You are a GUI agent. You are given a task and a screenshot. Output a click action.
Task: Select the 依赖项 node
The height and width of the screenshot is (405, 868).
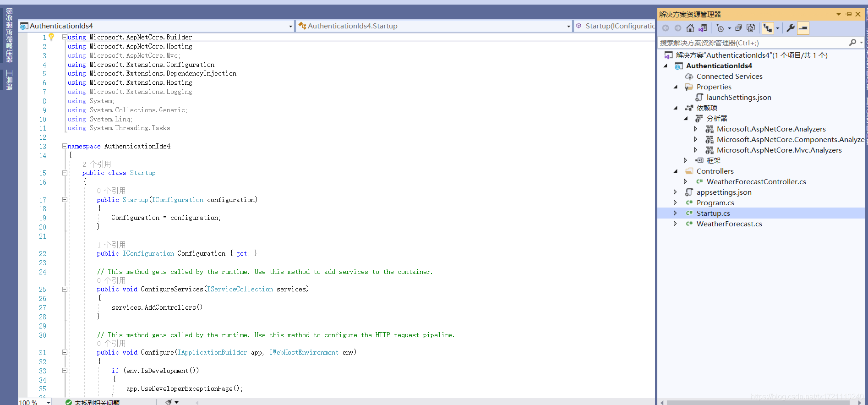[707, 108]
